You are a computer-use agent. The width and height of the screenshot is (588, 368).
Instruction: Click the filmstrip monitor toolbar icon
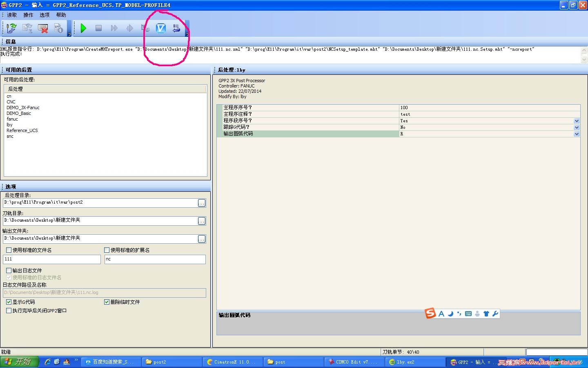(145, 28)
